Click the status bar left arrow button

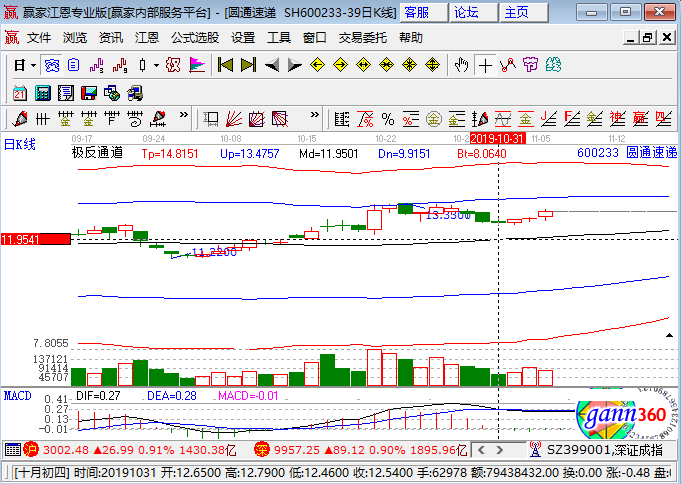click(481, 450)
